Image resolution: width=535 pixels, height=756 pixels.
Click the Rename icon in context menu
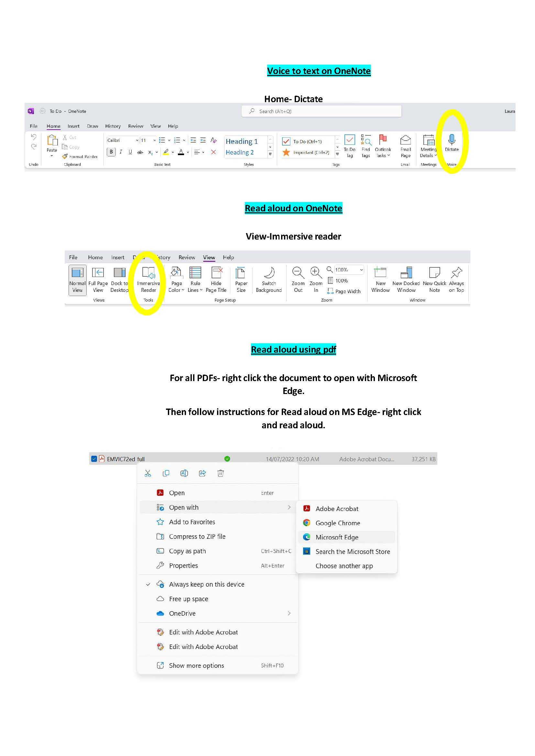tap(184, 473)
